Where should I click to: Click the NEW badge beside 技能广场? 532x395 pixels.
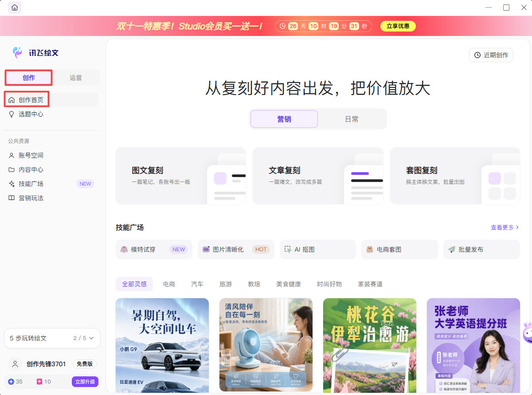[x=85, y=184]
